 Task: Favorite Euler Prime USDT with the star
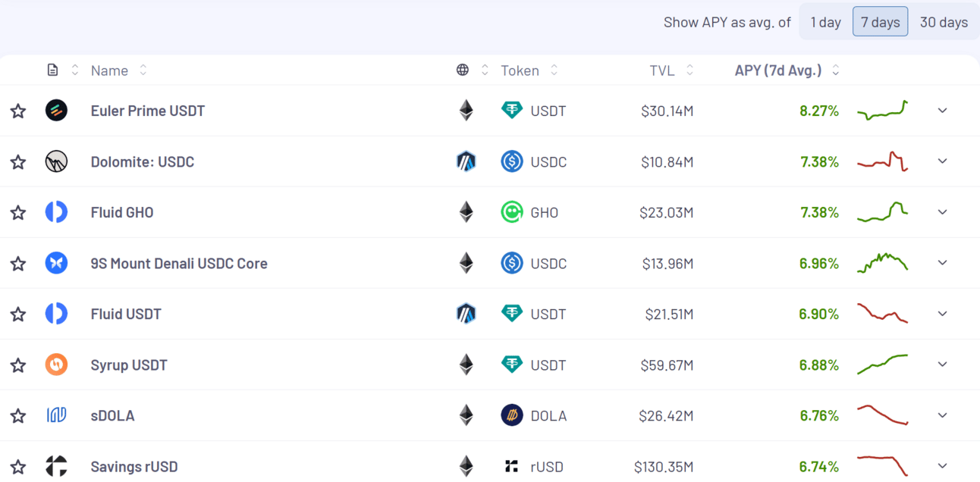coord(18,111)
